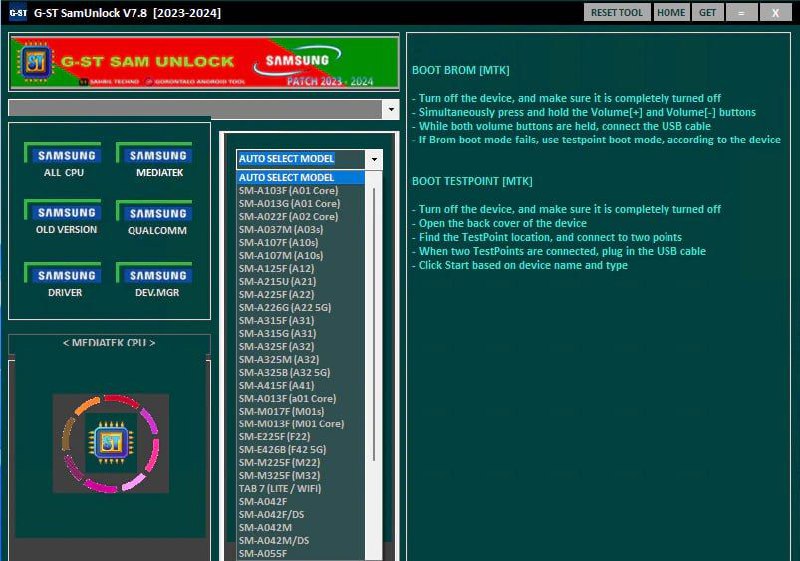Screen dimensions: 800x561
Task: Select SM-A103F (A01 Core) model
Action: click(x=301, y=191)
